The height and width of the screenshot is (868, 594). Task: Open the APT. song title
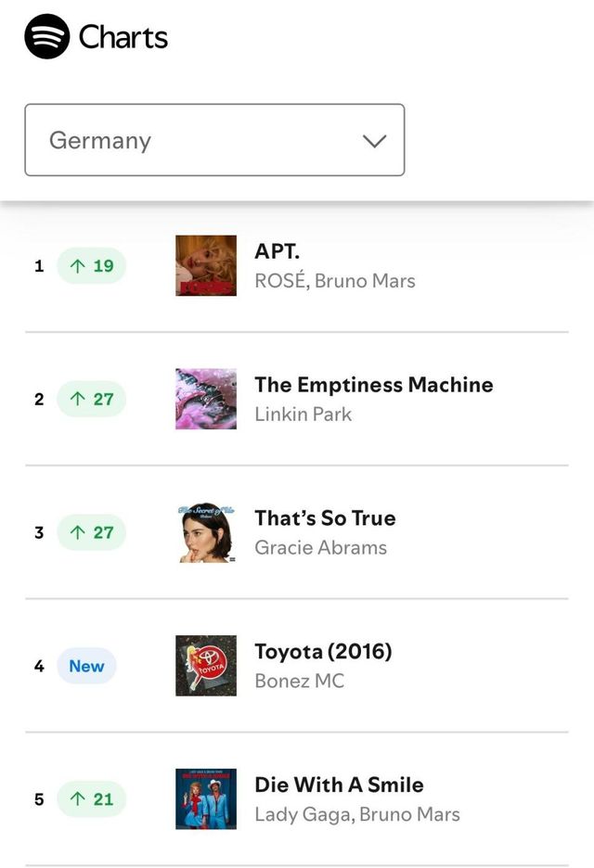(278, 251)
